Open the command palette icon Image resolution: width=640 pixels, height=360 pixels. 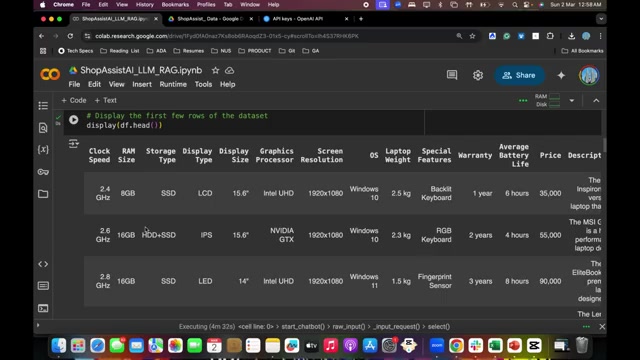pos(43,286)
